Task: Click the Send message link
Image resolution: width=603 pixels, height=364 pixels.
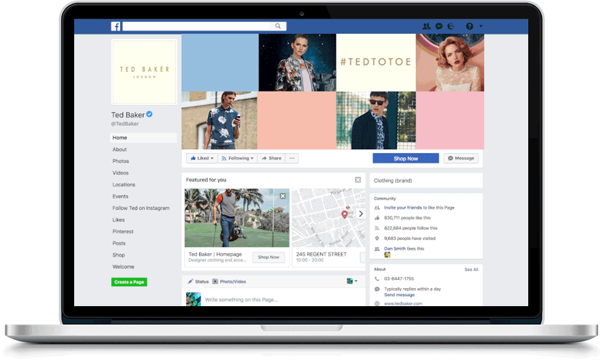Action: tap(399, 295)
